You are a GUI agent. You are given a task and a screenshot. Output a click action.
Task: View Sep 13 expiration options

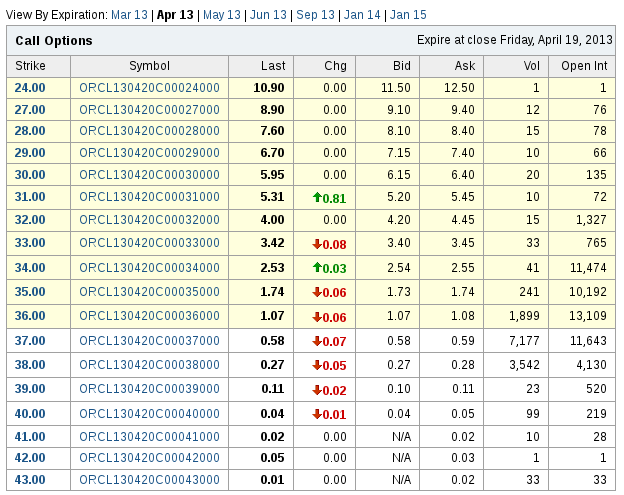[x=315, y=15]
